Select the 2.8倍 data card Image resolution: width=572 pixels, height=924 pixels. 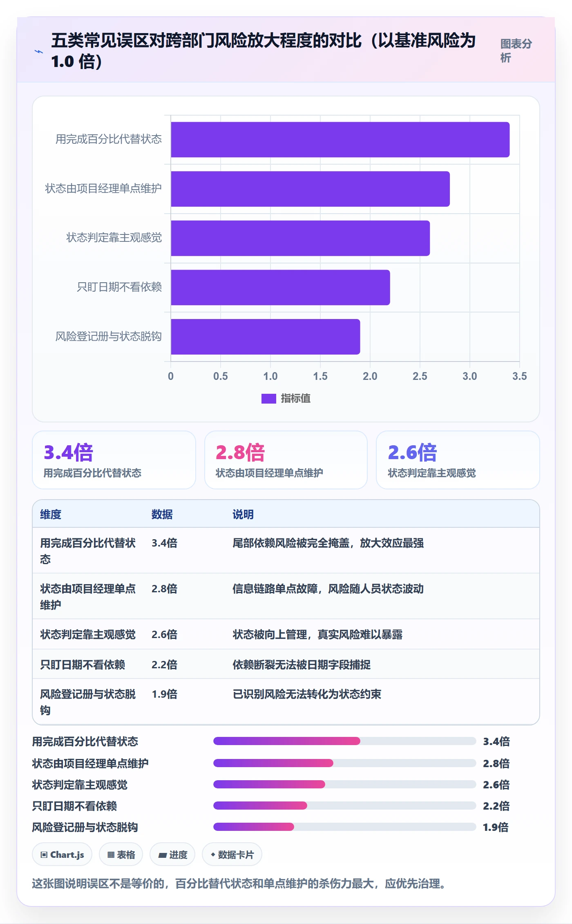[x=286, y=460]
